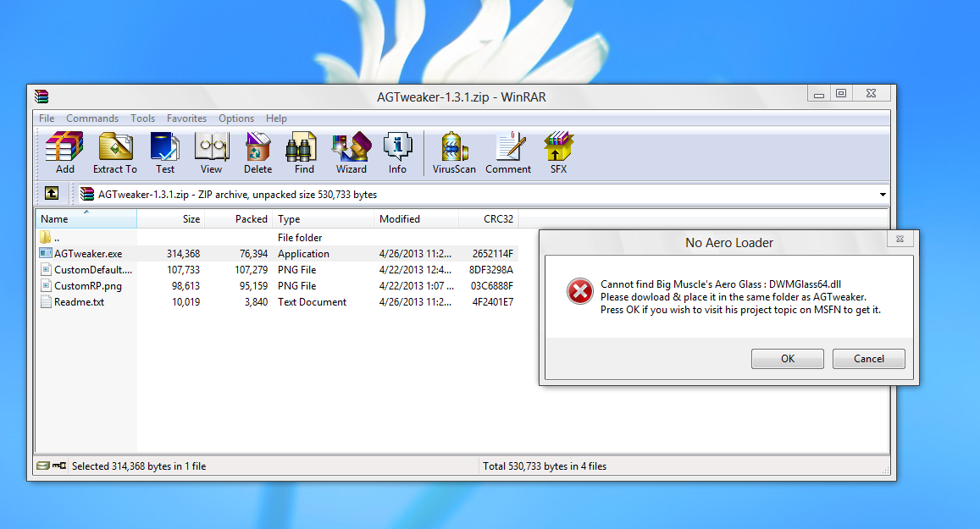The height and width of the screenshot is (529, 980).
Task: Open the Commands menu
Action: click(x=91, y=118)
